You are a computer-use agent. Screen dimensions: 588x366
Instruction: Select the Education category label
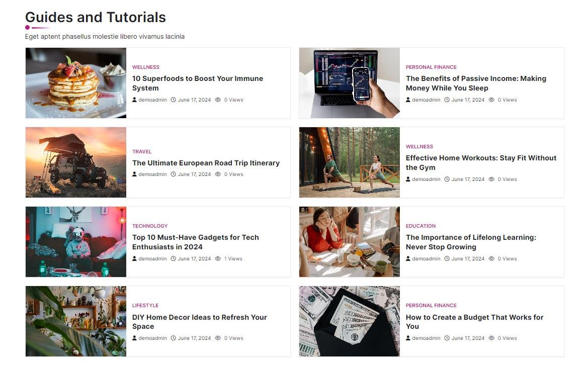[x=421, y=226]
